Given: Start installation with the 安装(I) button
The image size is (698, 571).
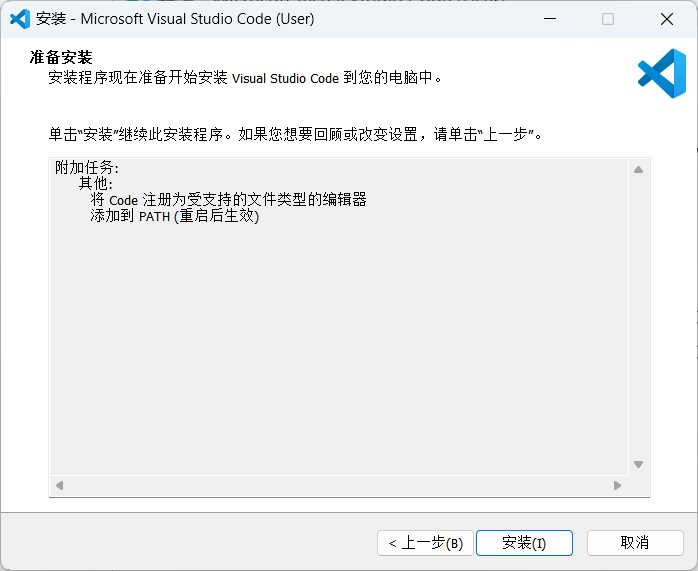Looking at the screenshot, I should coord(524,543).
